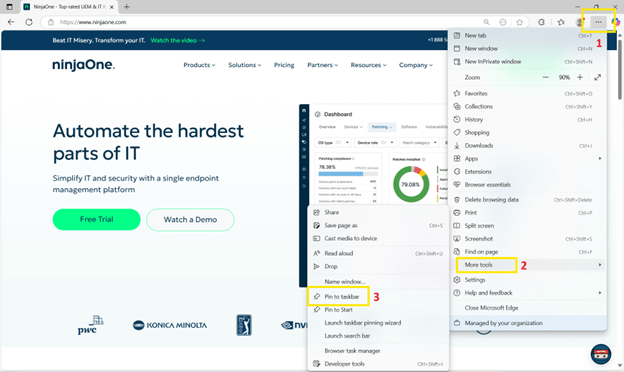The width and height of the screenshot is (624, 372).
Task: Choose Split screen option
Action: (x=528, y=226)
